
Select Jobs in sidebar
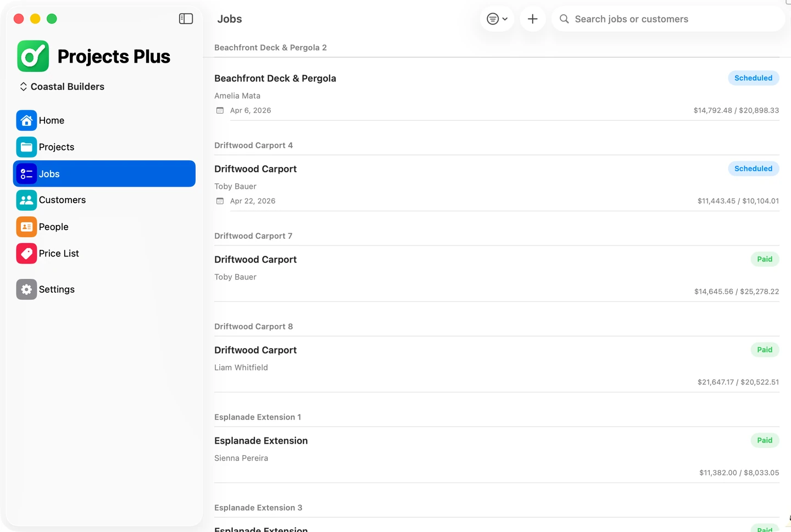[104, 173]
